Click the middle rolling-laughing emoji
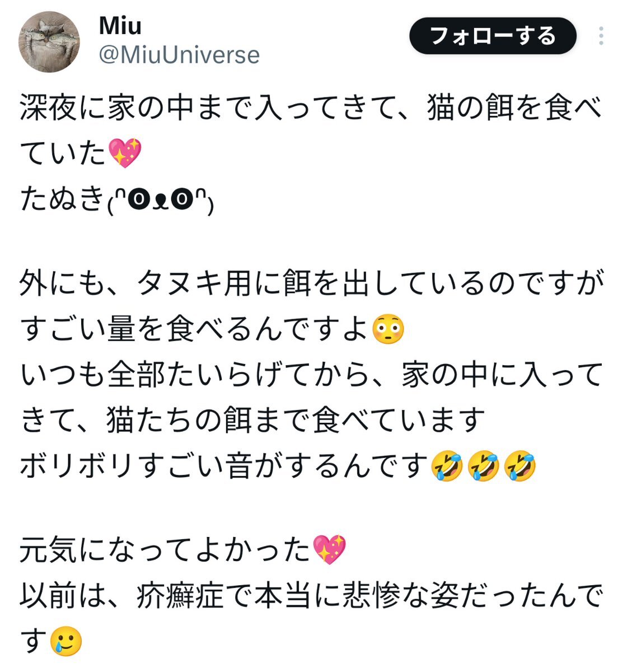Image resolution: width=632 pixels, height=672 pixels. [483, 466]
